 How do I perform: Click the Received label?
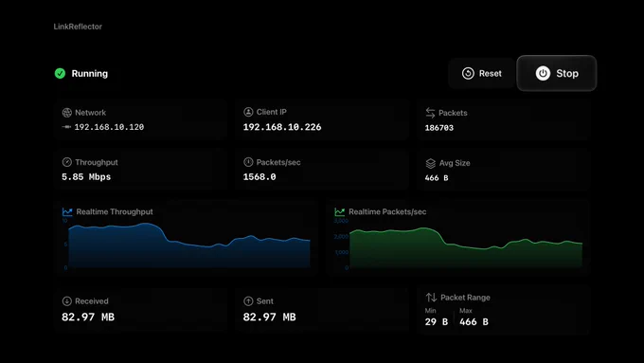[92, 301]
